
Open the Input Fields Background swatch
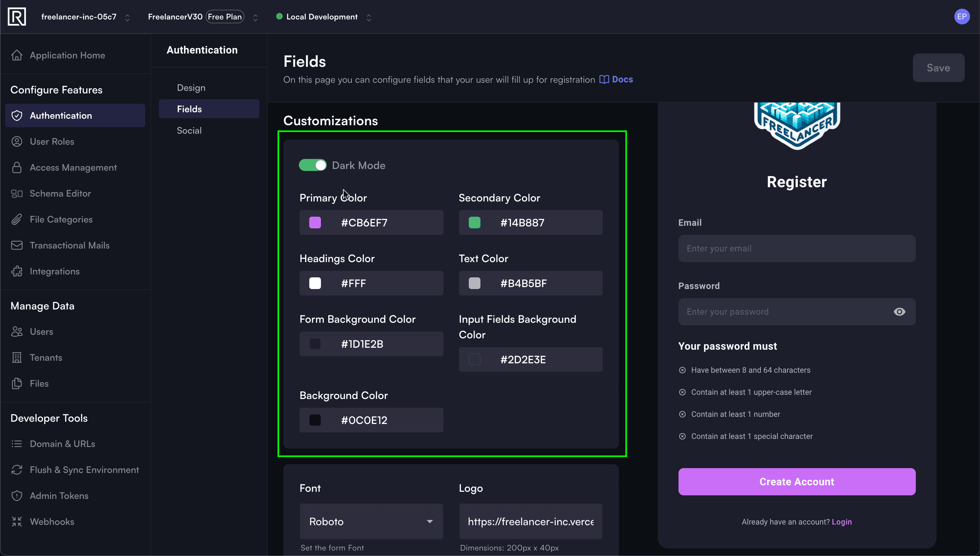point(474,360)
